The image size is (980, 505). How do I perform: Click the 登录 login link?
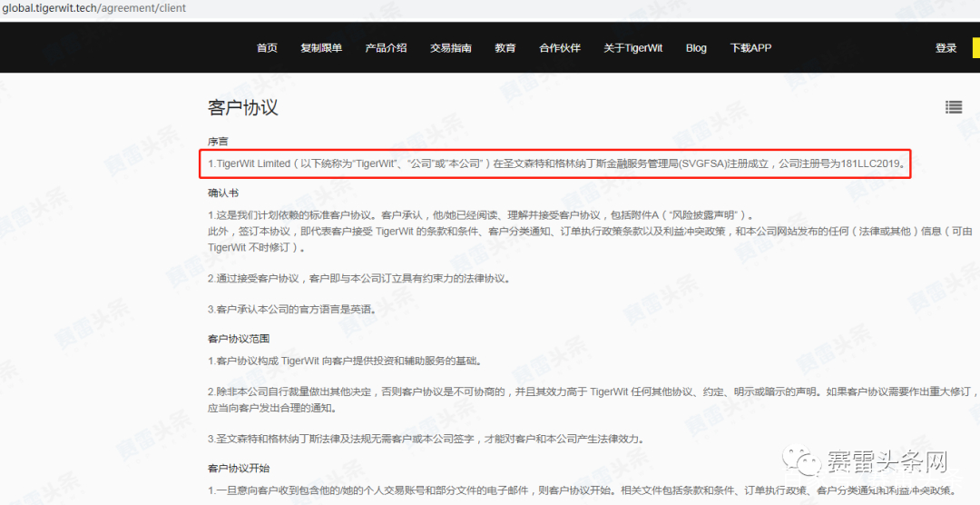[946, 48]
